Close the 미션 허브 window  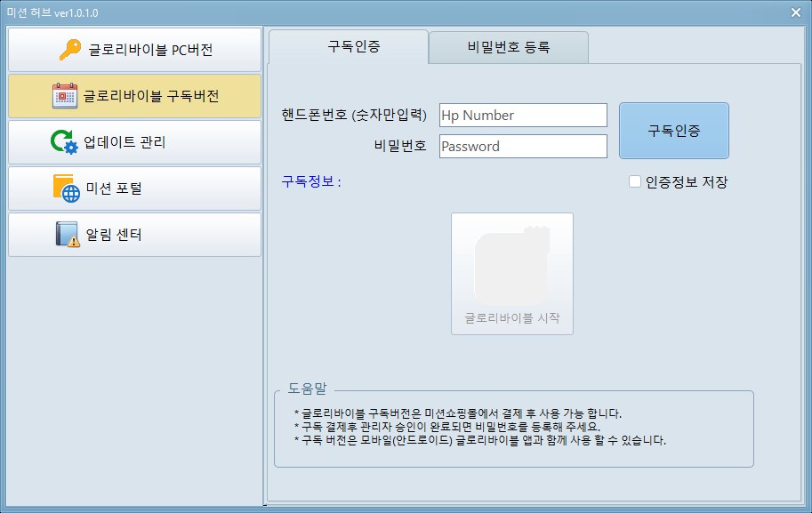[x=796, y=12]
